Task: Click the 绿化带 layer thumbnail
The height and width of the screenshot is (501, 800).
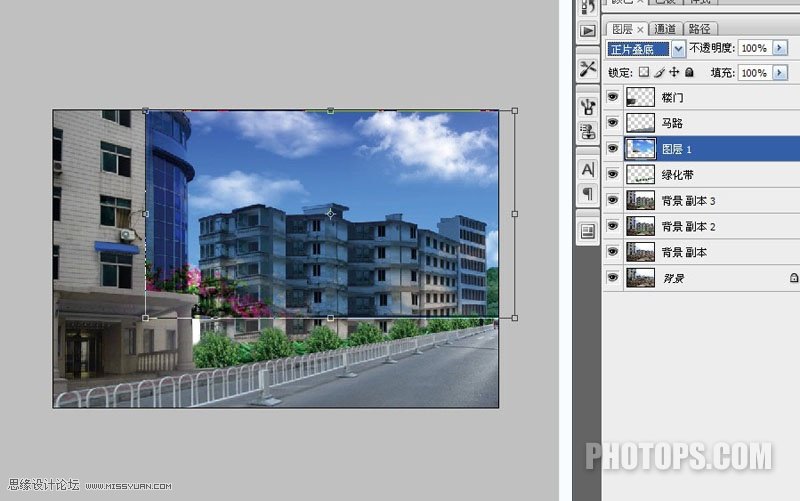Action: (640, 174)
